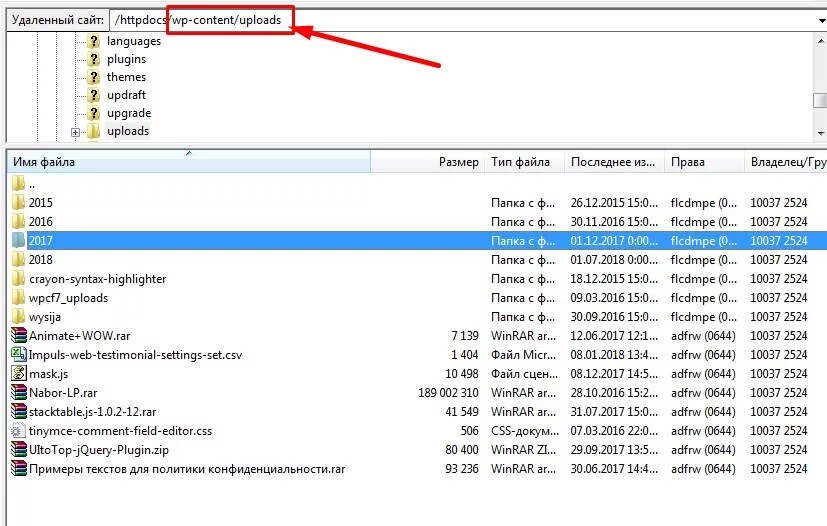Select mask.js file name
Viewport: 827px width, 526px height.
(x=49, y=374)
